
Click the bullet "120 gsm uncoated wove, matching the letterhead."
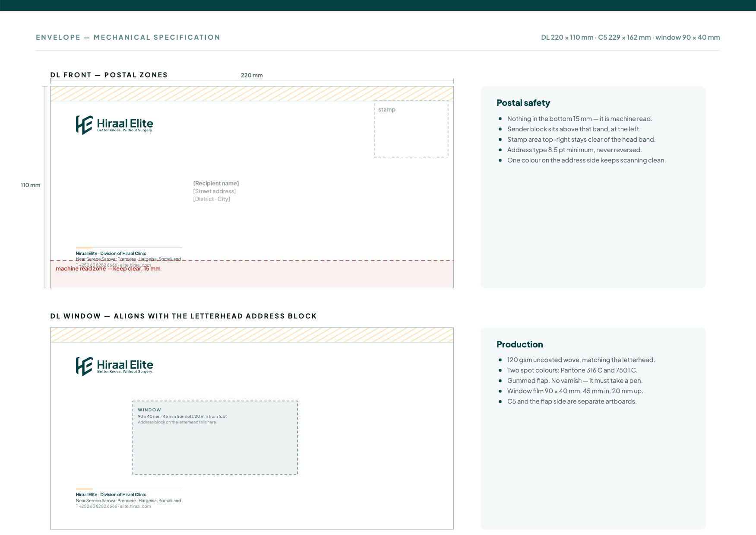click(581, 360)
